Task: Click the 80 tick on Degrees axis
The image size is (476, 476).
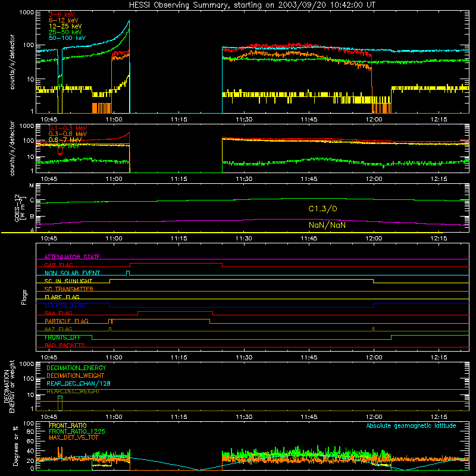Action: (30, 431)
